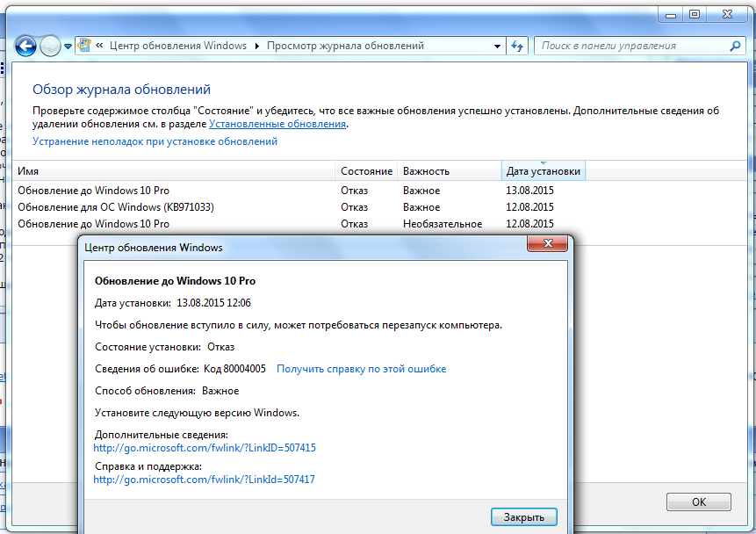This screenshot has width=756, height=534.
Task: Go back with the blue Back arrow
Action: [25, 47]
